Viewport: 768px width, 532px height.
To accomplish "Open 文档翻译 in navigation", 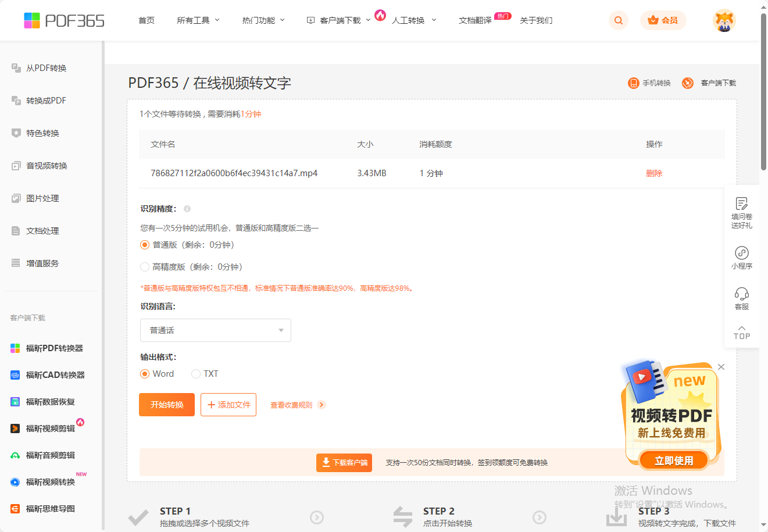I will click(475, 20).
